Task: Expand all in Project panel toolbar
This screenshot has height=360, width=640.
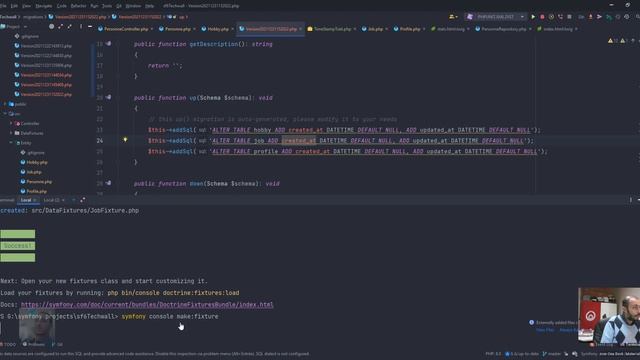Action: [61, 27]
